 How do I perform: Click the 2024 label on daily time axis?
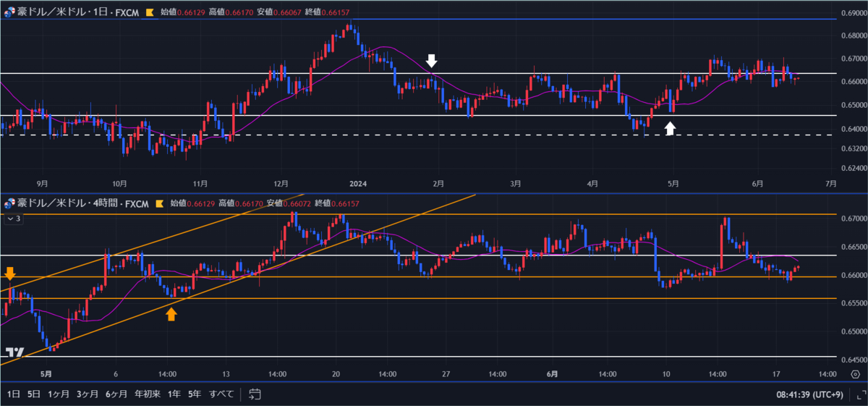pyautogui.click(x=359, y=184)
